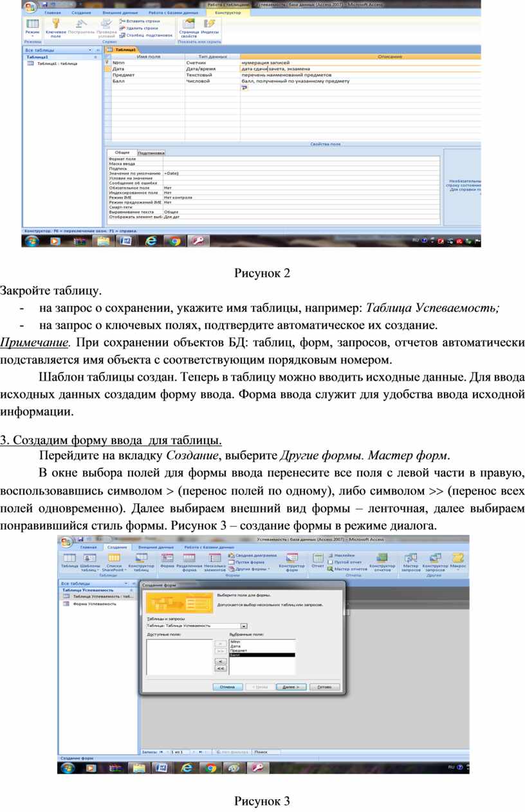The image size is (525, 812).
Task: Click Форма icon in Рисунок 3 ribbon
Action: point(167,561)
